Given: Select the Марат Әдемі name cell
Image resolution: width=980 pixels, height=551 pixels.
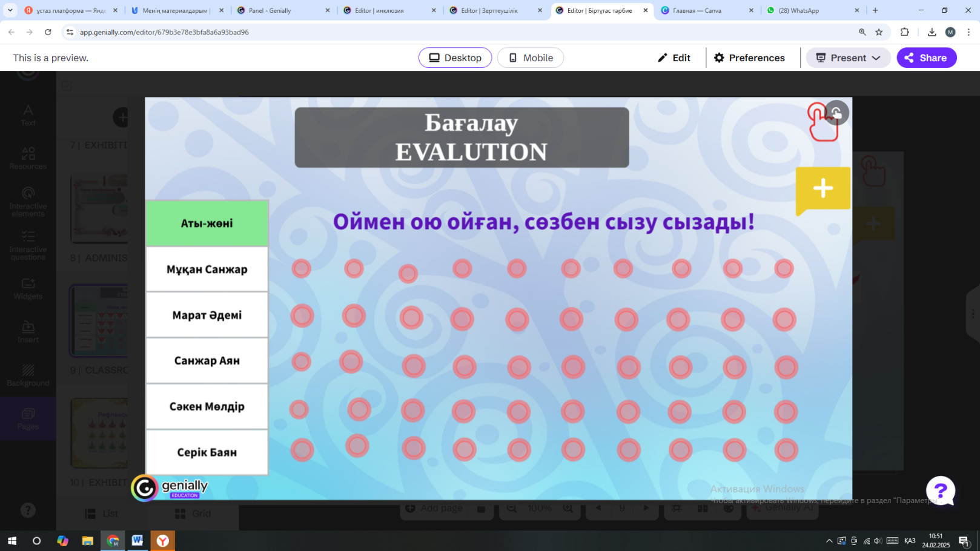Looking at the screenshot, I should (x=207, y=315).
